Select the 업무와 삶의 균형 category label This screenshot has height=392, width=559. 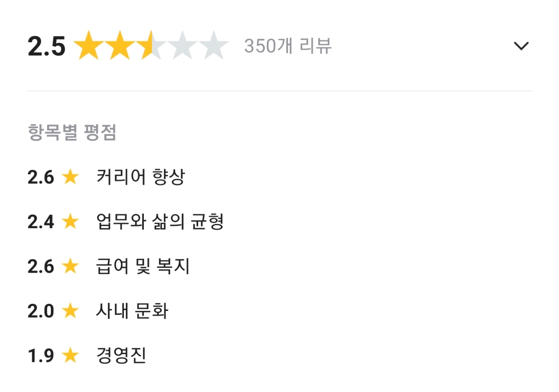click(160, 222)
